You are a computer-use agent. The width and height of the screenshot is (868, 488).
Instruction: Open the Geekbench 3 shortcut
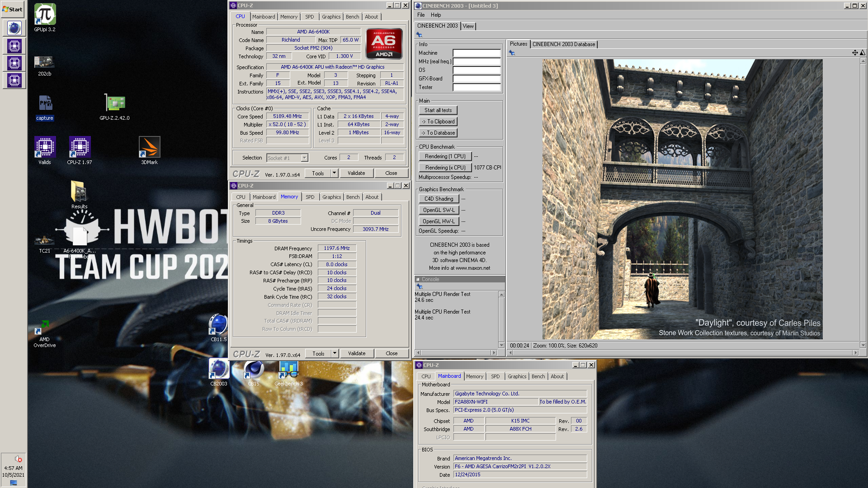pos(288,372)
